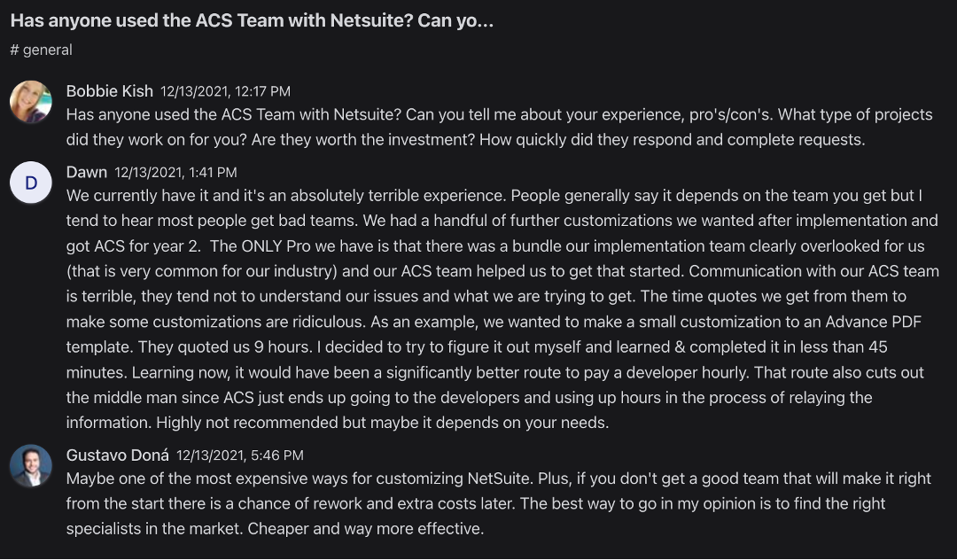Select the Dawn username

pos(86,172)
